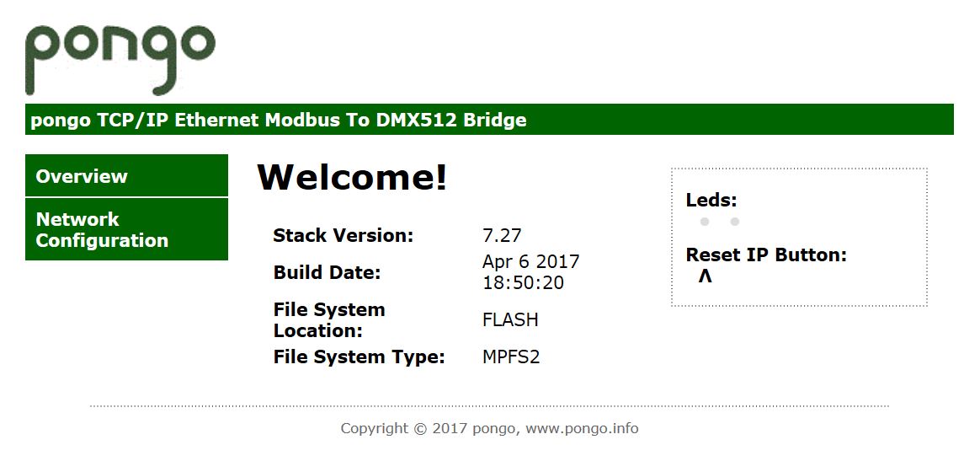Click the Leds: label
This screenshot has width=980, height=461.
tap(711, 201)
